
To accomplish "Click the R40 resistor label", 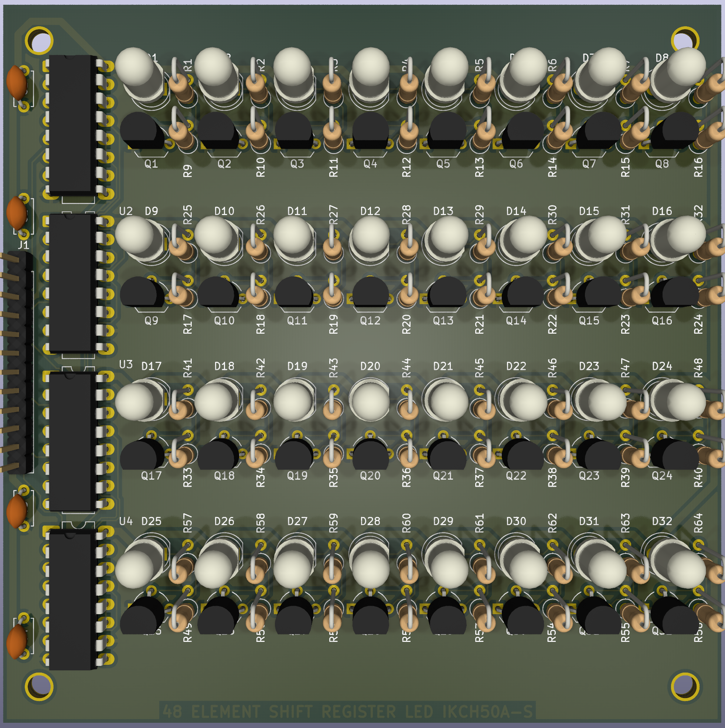I will [698, 477].
